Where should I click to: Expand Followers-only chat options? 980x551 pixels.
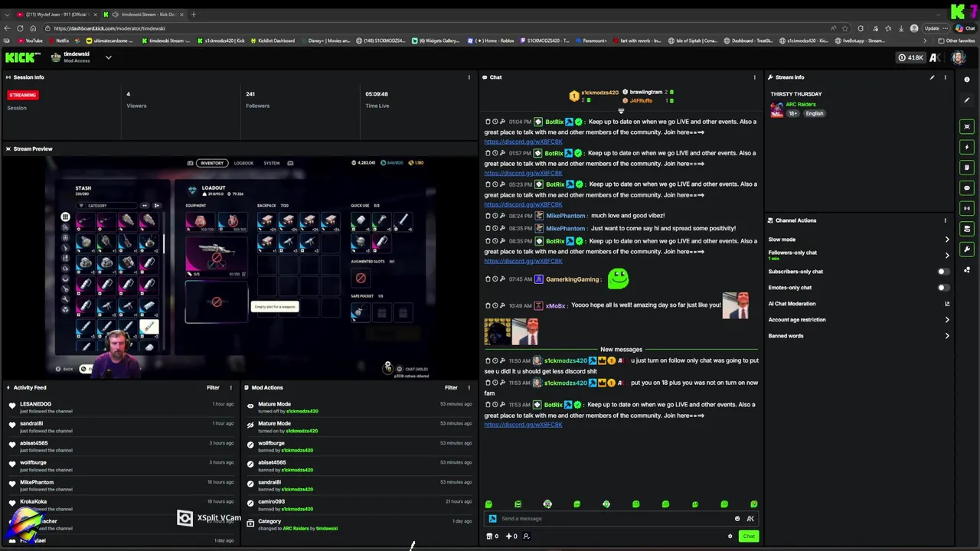pyautogui.click(x=947, y=256)
